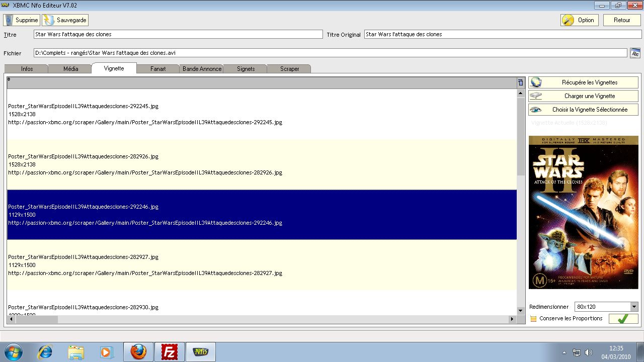Click the Nfo editor taskbar icon
Image resolution: width=644 pixels, height=362 pixels.
(201, 352)
